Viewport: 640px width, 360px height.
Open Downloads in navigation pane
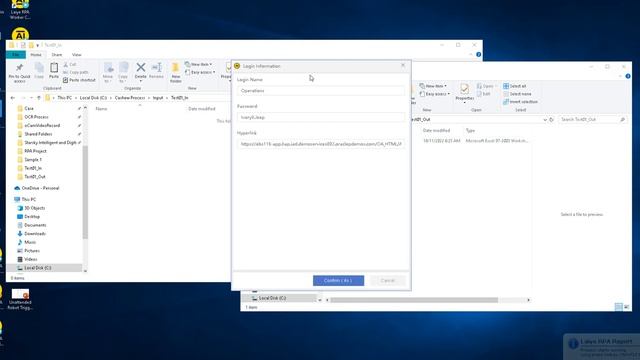click(35, 234)
